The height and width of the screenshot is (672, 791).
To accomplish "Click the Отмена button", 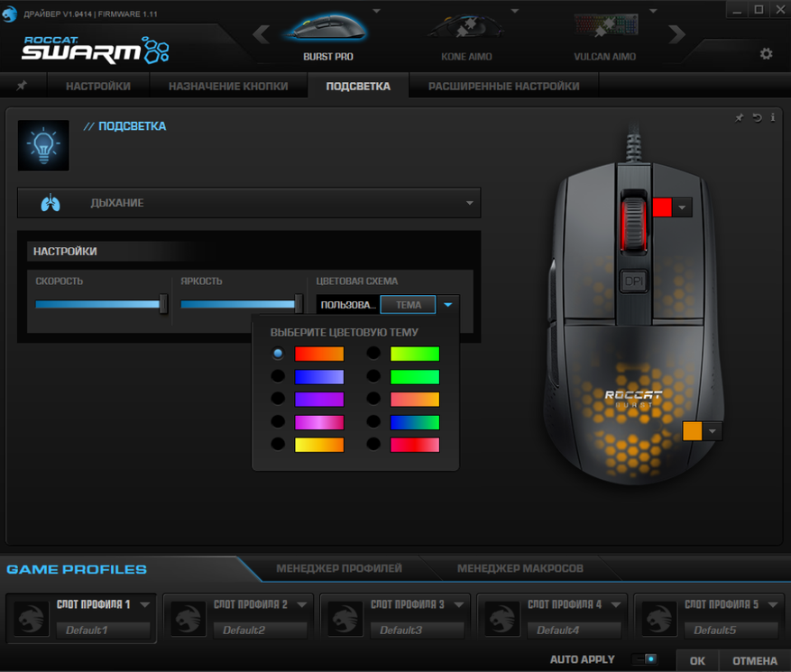I will tap(755, 660).
